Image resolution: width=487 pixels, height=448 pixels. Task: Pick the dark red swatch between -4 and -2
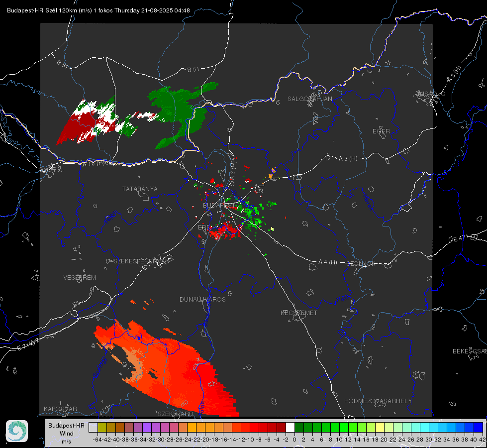[281, 428]
